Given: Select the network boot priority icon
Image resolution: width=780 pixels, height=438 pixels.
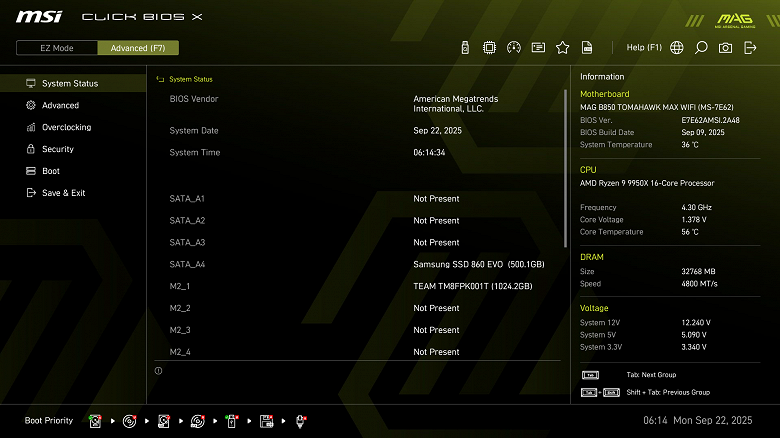Looking at the screenshot, I should pyautogui.click(x=300, y=421).
